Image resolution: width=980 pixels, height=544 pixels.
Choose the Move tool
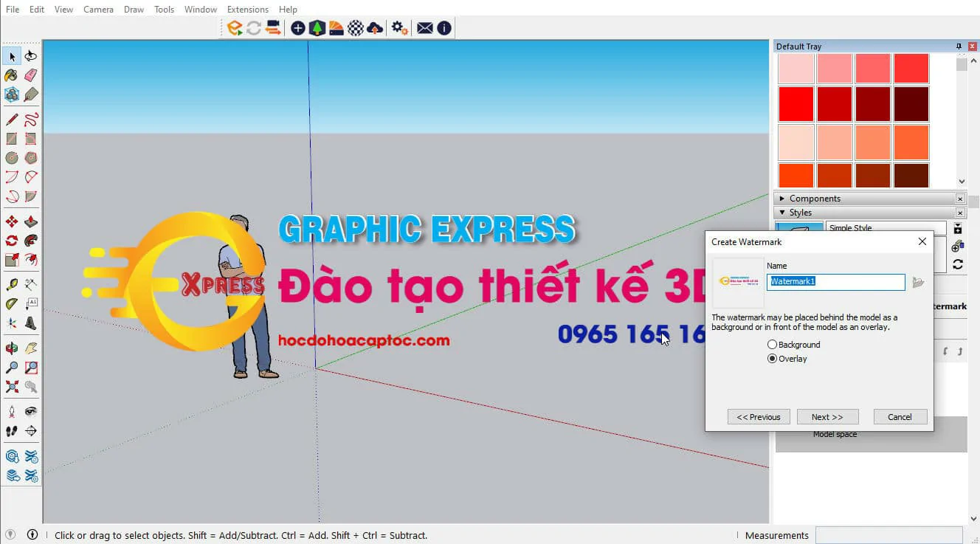11,221
